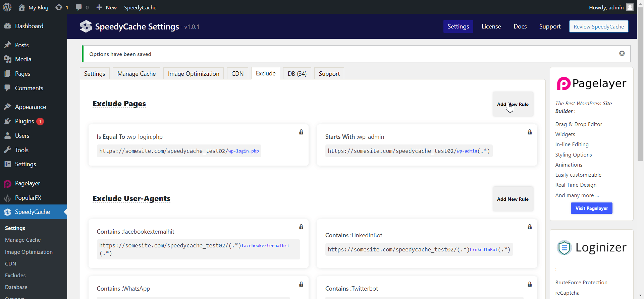Click the lock icon on the LinkedInBot rule
Viewport: 644px width, 299px height.
[x=530, y=227]
